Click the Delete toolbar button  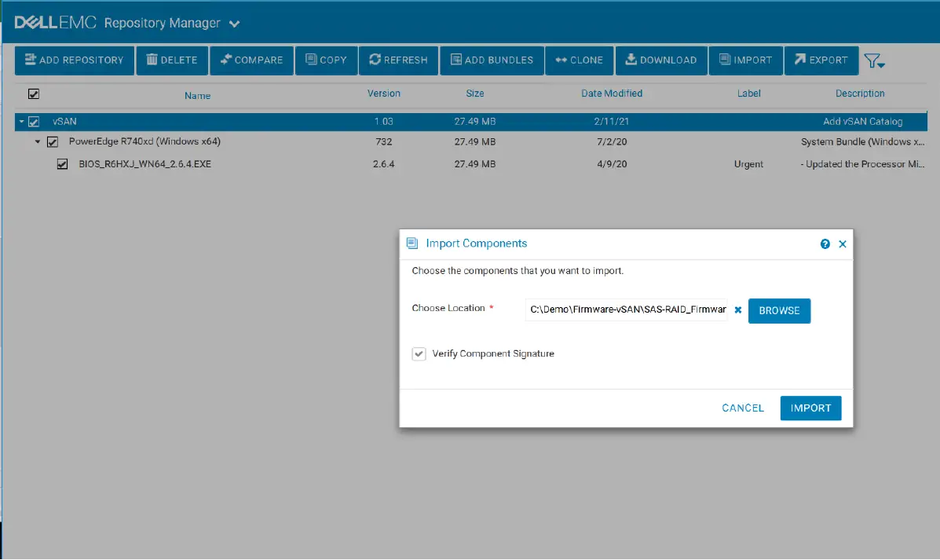[172, 60]
